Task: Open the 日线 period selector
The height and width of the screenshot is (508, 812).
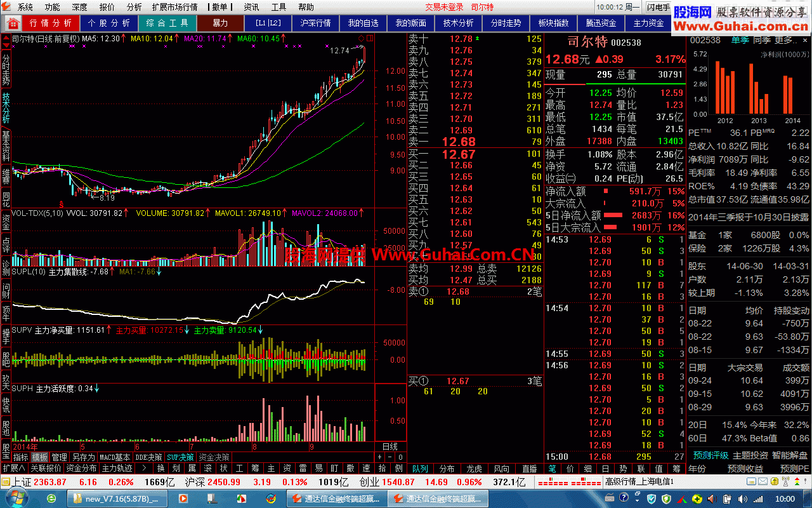Action: [x=390, y=447]
